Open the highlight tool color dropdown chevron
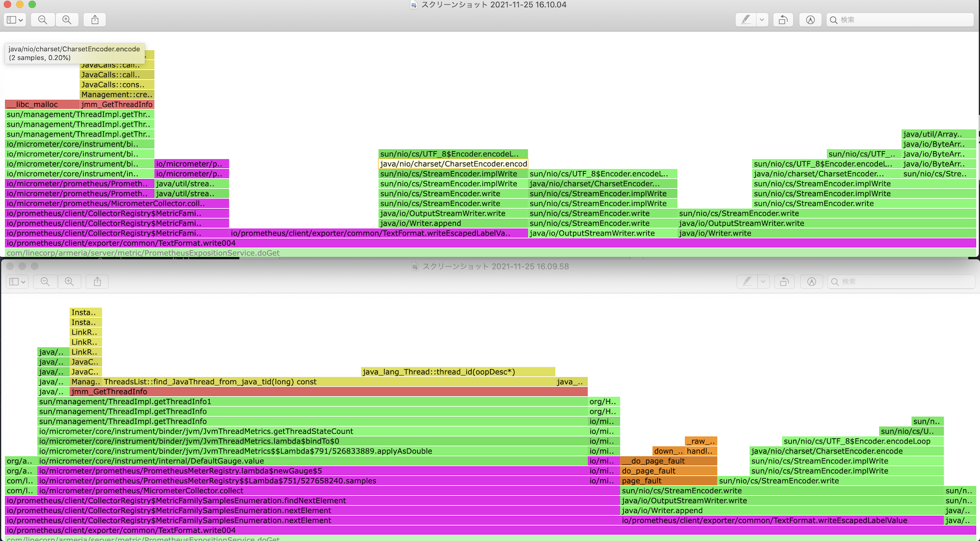Viewport: 980px width, 541px height. coord(762,19)
